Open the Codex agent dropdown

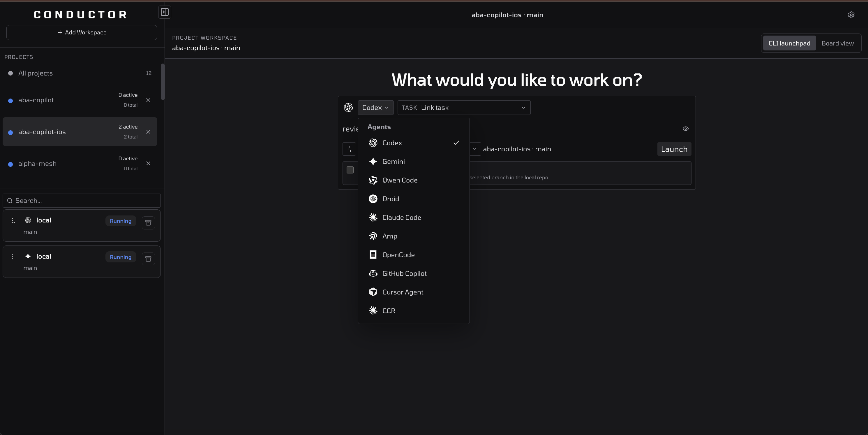(x=375, y=108)
